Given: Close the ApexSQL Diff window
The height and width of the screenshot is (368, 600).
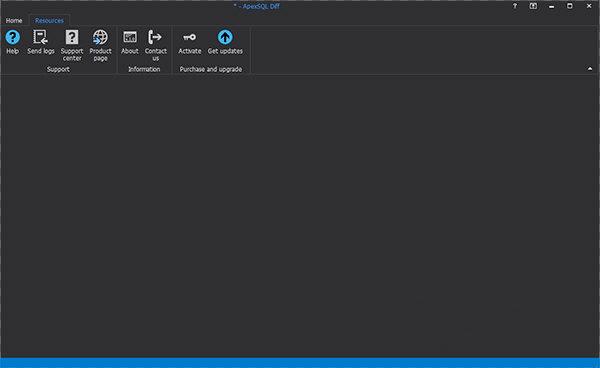Looking at the screenshot, I should tap(589, 6).
